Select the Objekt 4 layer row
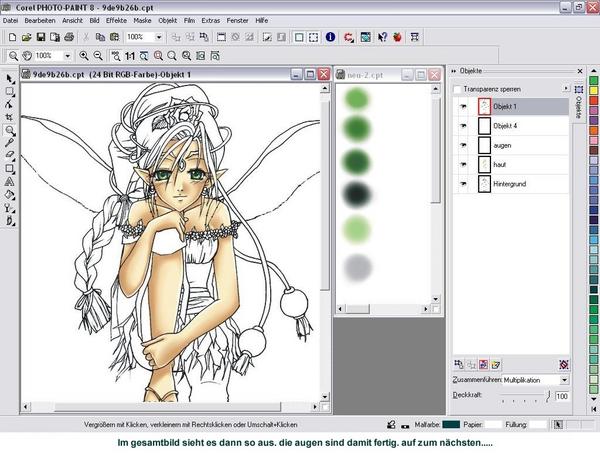 pos(511,126)
